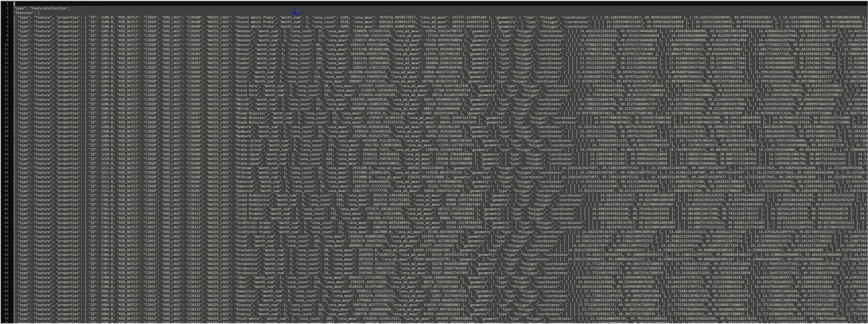This screenshot has width=868, height=324.
Task: Click line number 4 in the gutter
Action: tap(7, 17)
